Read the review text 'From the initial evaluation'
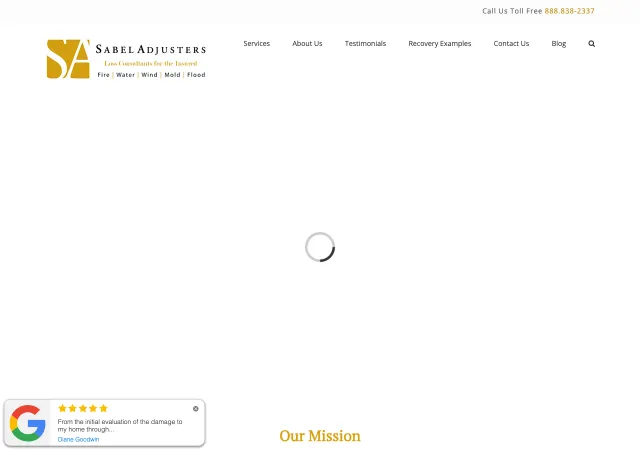The width and height of the screenshot is (640, 450). 120,425
